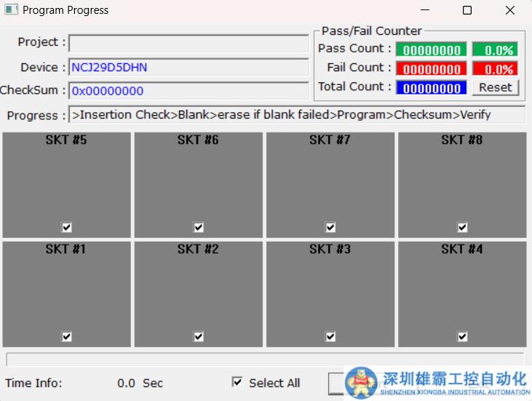The image size is (532, 401).
Task: Click the blue Total Count display
Action: click(x=432, y=88)
